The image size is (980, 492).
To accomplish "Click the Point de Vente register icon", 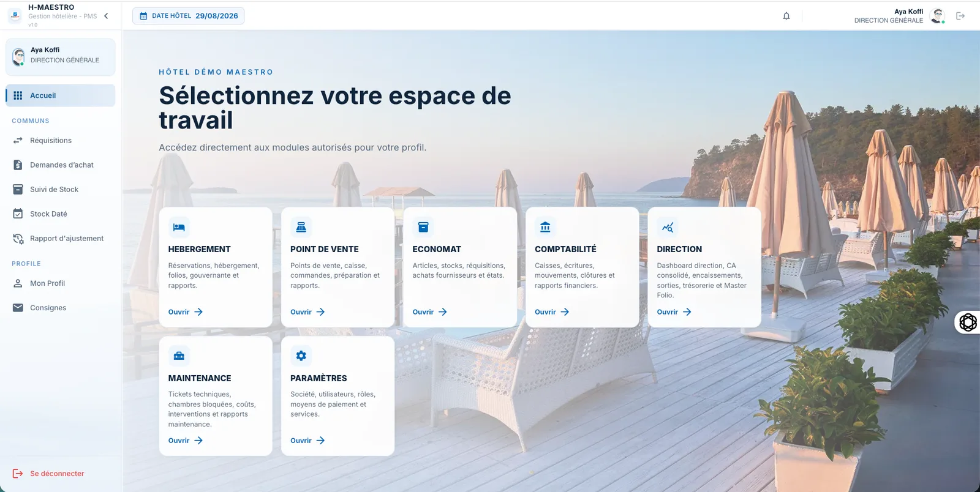I will 301,227.
